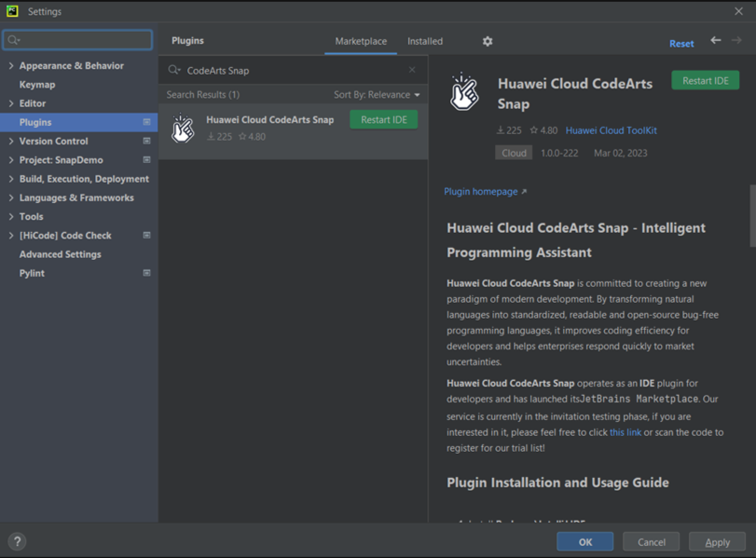Switch to the Marketplace tab

[x=361, y=41]
